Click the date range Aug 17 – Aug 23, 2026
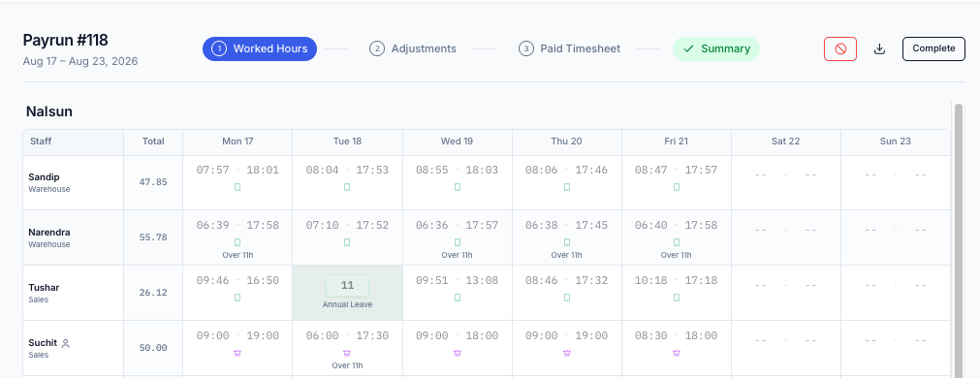The height and width of the screenshot is (378, 980). coord(80,61)
